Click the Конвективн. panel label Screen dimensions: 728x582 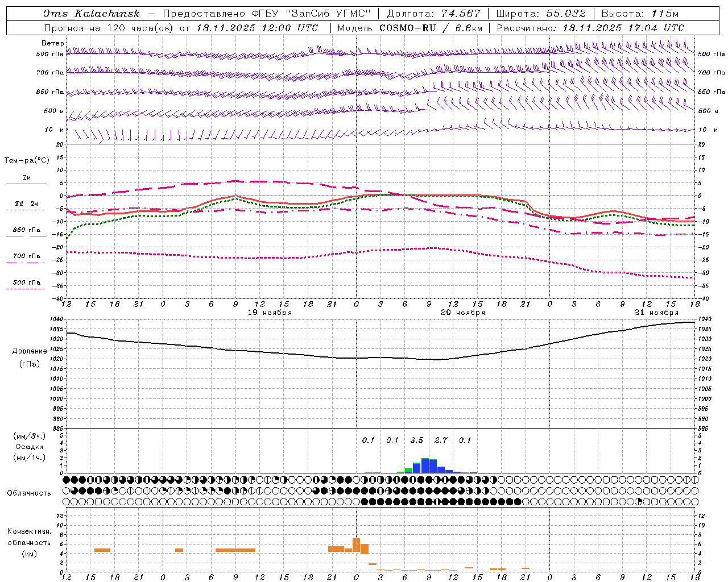(30, 531)
